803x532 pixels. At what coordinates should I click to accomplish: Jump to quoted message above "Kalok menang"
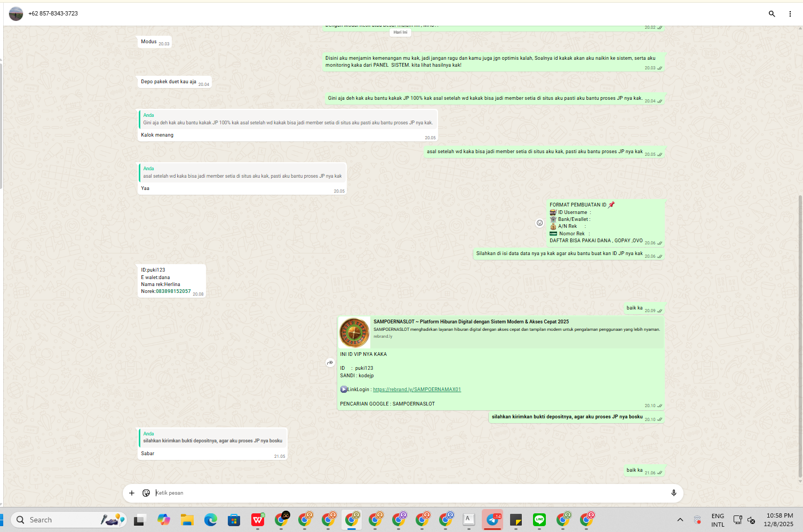[x=288, y=120]
